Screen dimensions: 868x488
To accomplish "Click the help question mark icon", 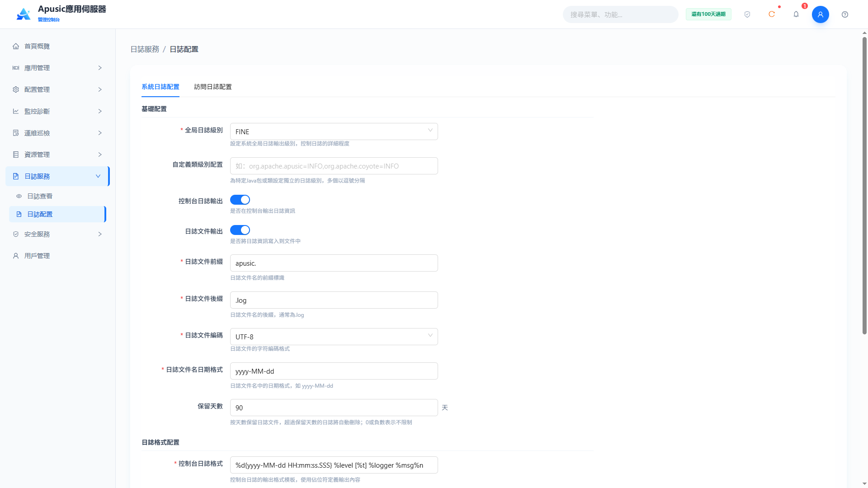I will [x=845, y=14].
